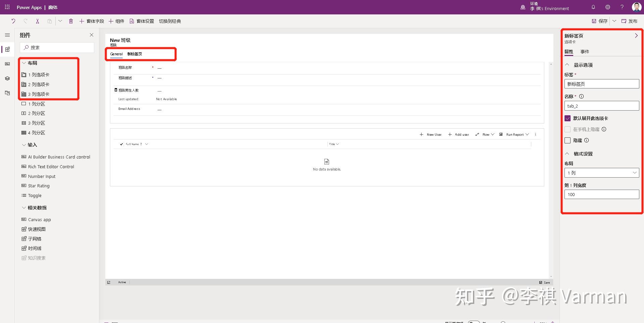Select Star Rating from the 输入 list
The image size is (644, 323).
point(39,186)
